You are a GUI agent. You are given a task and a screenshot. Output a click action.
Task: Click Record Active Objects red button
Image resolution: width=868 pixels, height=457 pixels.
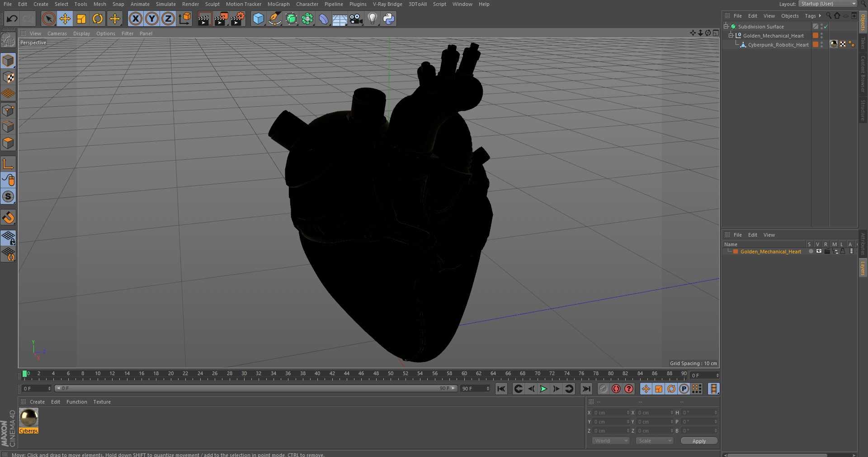pos(604,389)
